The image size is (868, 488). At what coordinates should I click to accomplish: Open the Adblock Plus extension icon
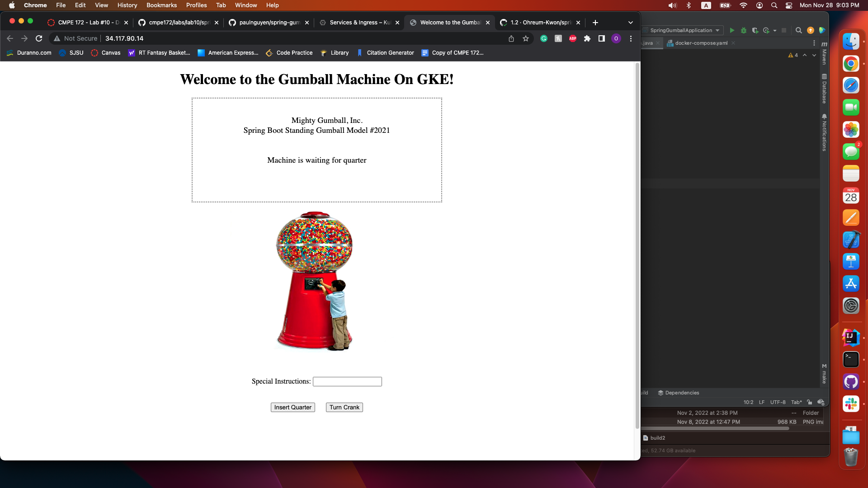(572, 39)
